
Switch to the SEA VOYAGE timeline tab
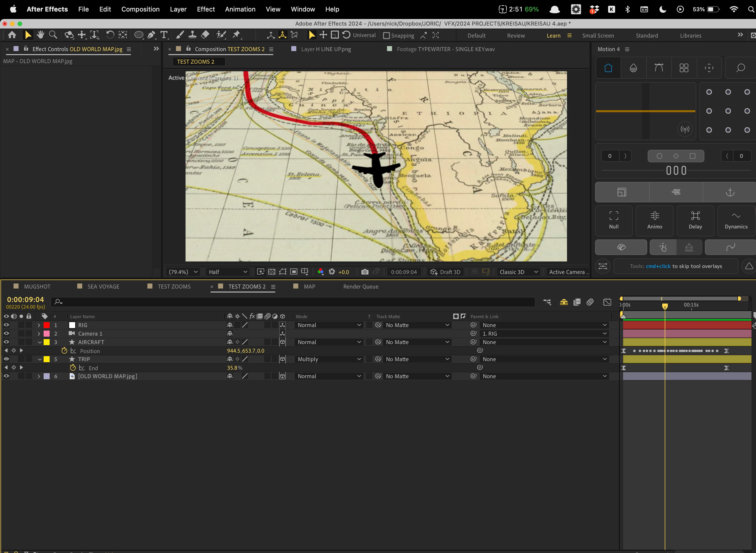(x=103, y=287)
